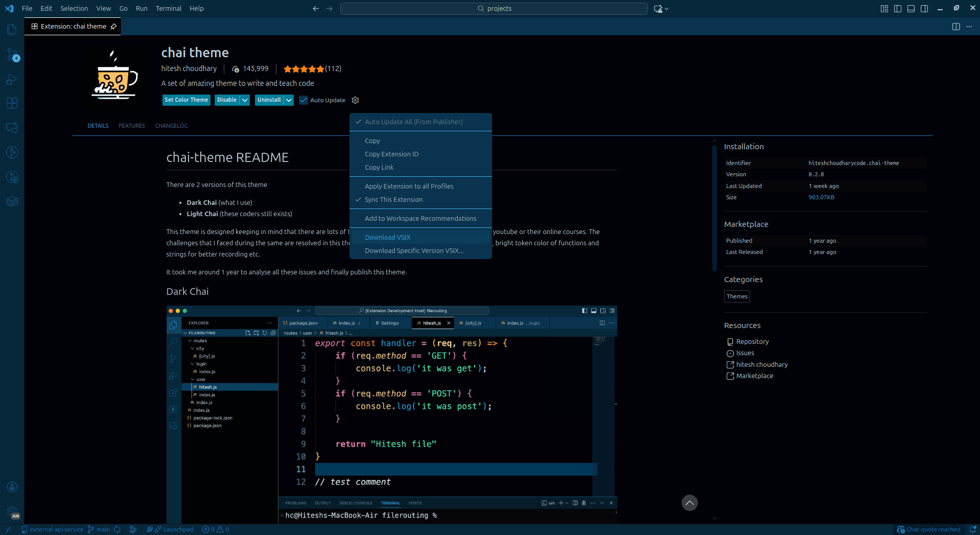The image size is (980, 535).
Task: Open the File menu
Action: (x=27, y=9)
